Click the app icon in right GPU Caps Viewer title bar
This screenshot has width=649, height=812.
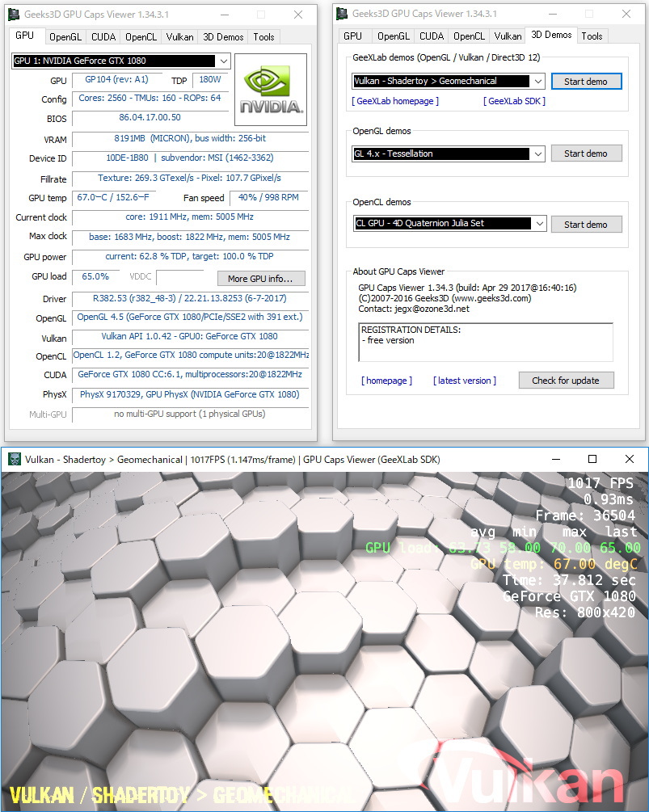point(342,14)
